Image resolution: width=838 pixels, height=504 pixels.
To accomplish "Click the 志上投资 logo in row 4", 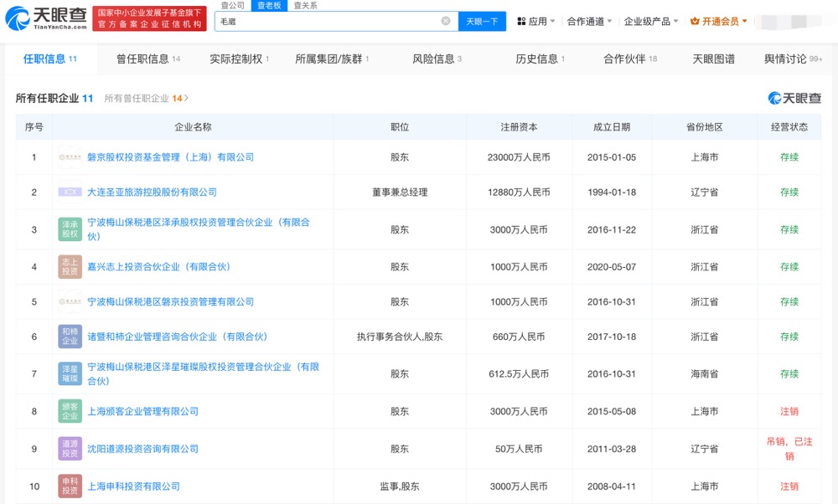I will pyautogui.click(x=70, y=265).
